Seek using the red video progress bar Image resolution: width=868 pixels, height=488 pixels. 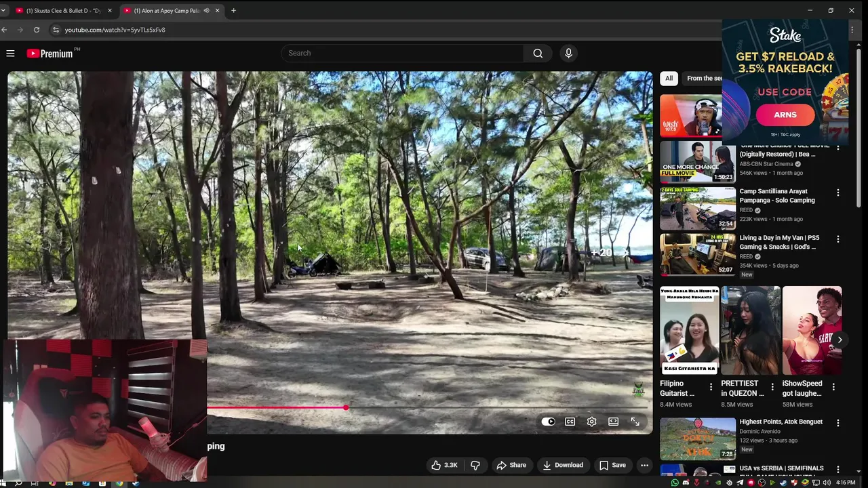click(x=277, y=408)
